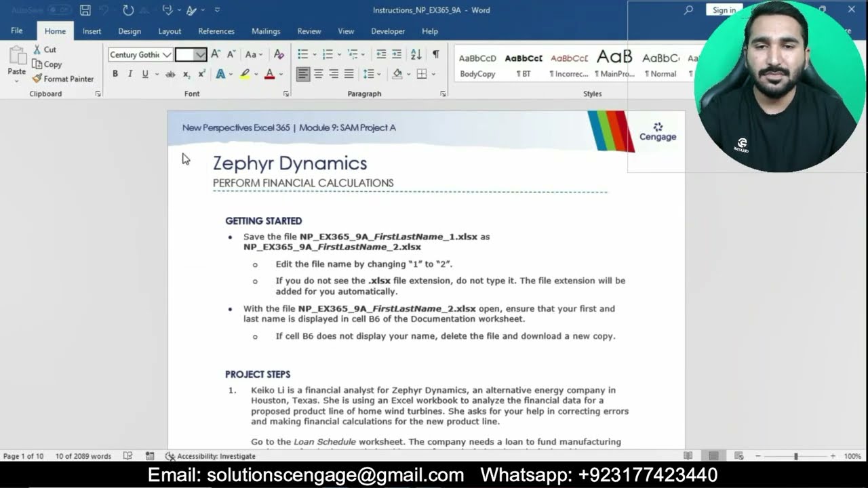Align paragraph text to the right

[x=334, y=74]
